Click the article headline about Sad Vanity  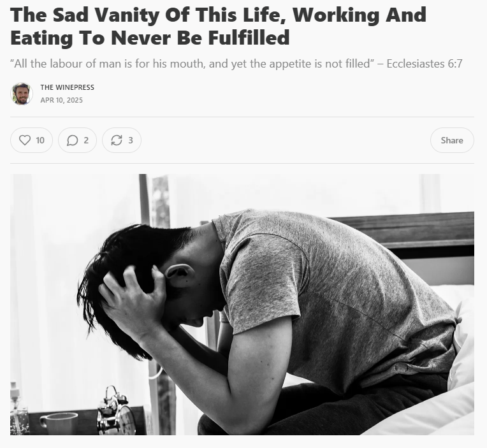pyautogui.click(x=218, y=26)
